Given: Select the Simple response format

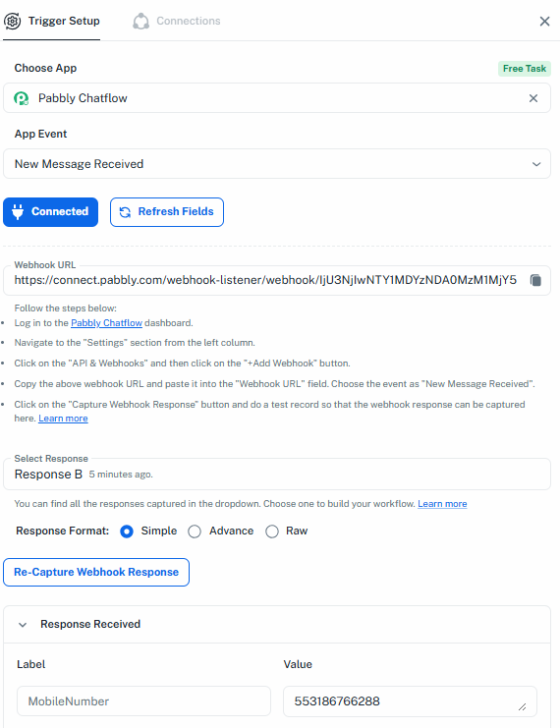Looking at the screenshot, I should click(127, 532).
